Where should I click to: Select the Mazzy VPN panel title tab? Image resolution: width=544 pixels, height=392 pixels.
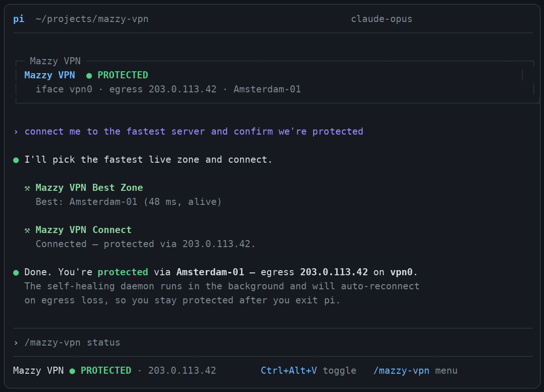tap(55, 61)
